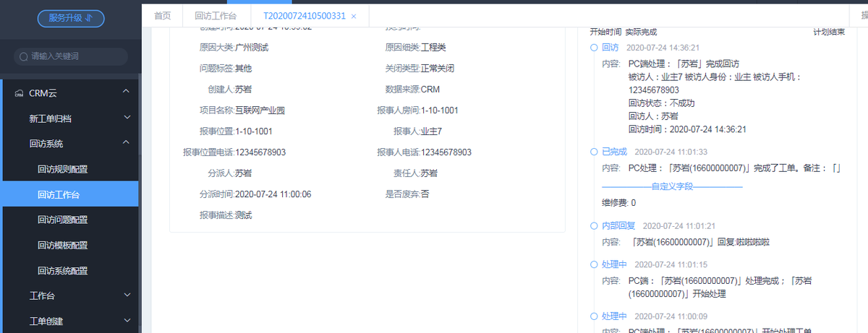
Task: Click the 报事人房间 value 1-10-1001
Action: [x=439, y=111]
